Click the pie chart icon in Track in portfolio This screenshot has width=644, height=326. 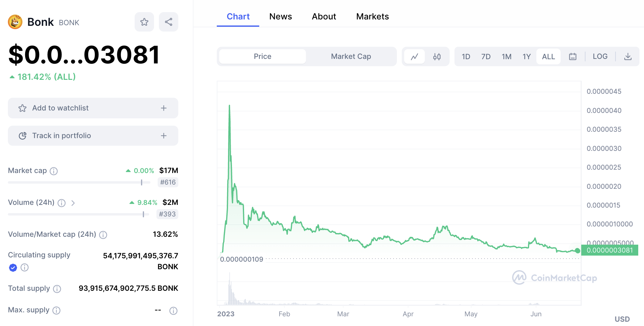(22, 136)
